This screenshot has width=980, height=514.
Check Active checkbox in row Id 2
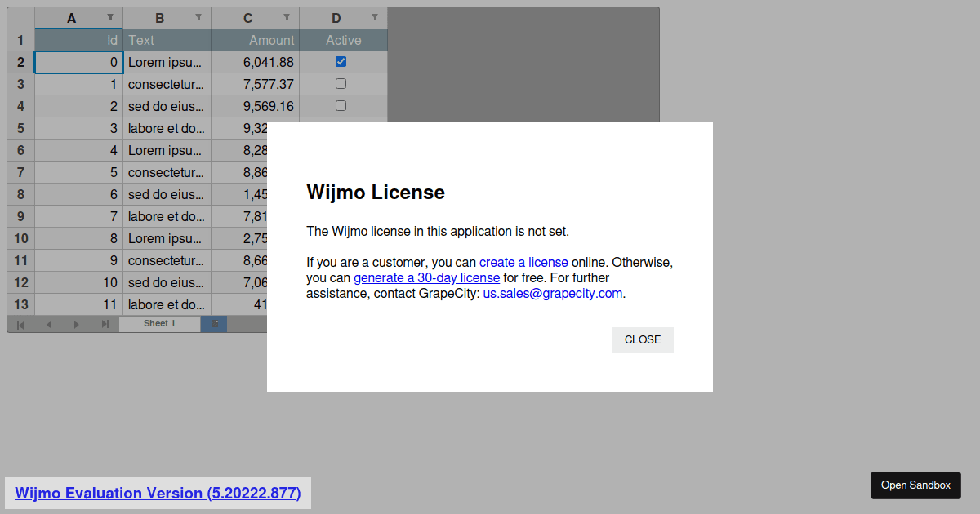tap(341, 106)
